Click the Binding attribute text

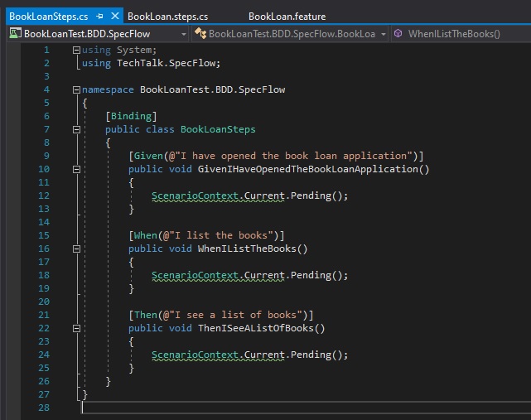(132, 116)
